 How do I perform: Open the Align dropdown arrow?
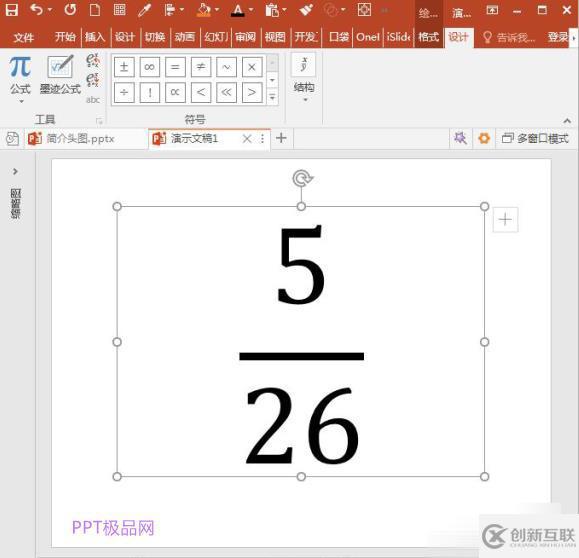[182, 10]
